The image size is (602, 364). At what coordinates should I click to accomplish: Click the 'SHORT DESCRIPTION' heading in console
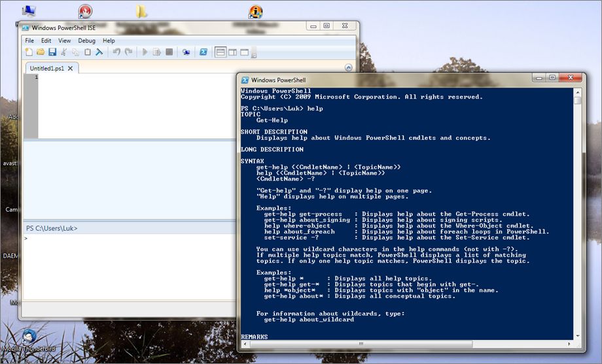tap(274, 132)
